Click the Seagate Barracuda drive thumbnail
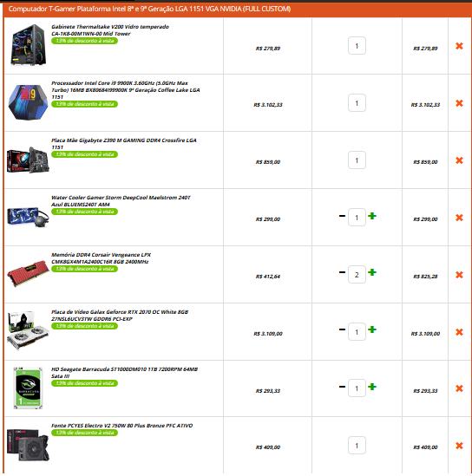Image resolution: width=472 pixels, height=476 pixels. 28,388
